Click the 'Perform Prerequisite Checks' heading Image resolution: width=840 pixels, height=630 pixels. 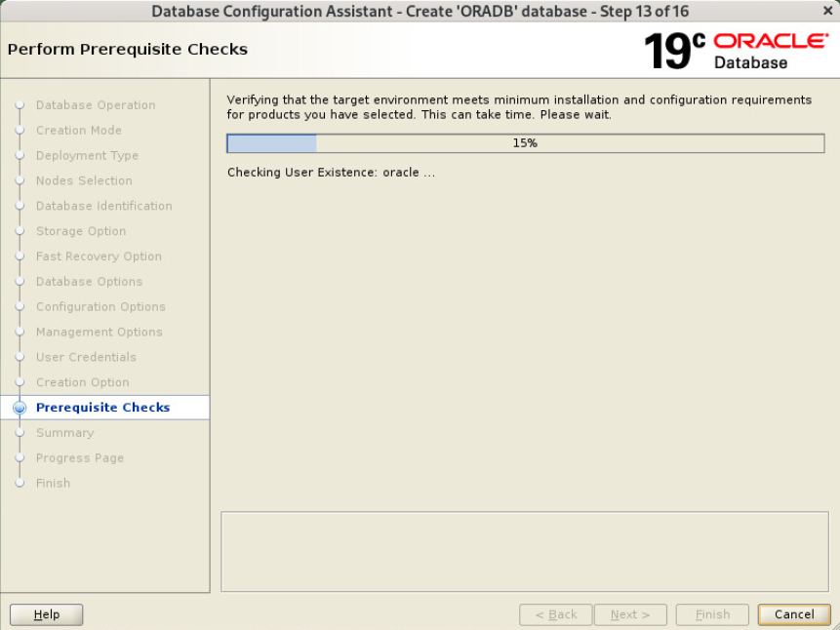point(128,50)
